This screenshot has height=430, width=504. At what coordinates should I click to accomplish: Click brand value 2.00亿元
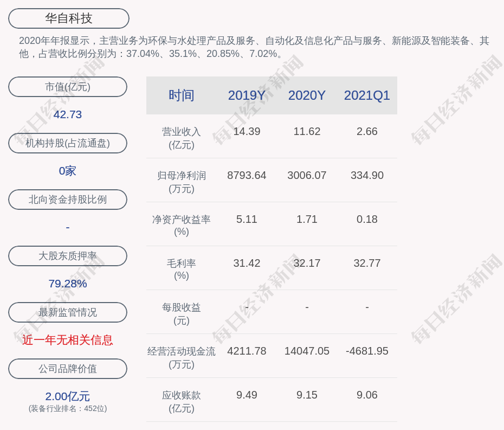point(68,396)
